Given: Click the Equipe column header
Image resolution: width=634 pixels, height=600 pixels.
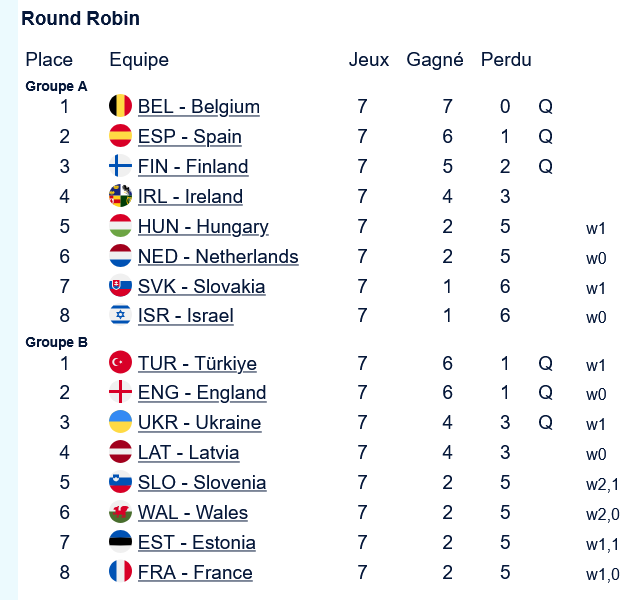Looking at the screenshot, I should pos(138,60).
